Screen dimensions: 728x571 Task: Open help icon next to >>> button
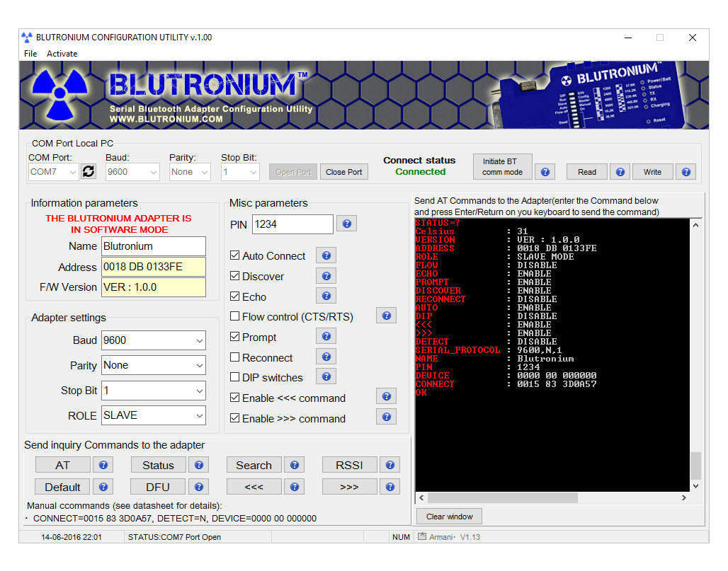point(390,487)
